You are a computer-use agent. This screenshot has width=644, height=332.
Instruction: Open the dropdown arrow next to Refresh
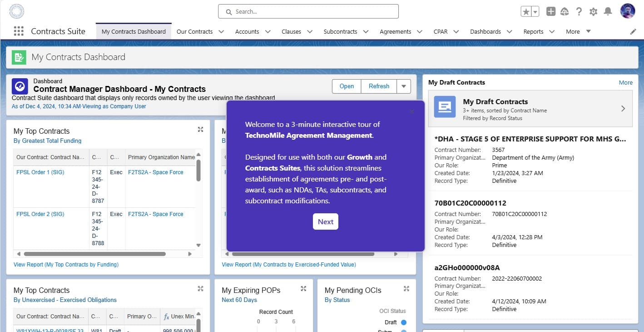click(404, 86)
